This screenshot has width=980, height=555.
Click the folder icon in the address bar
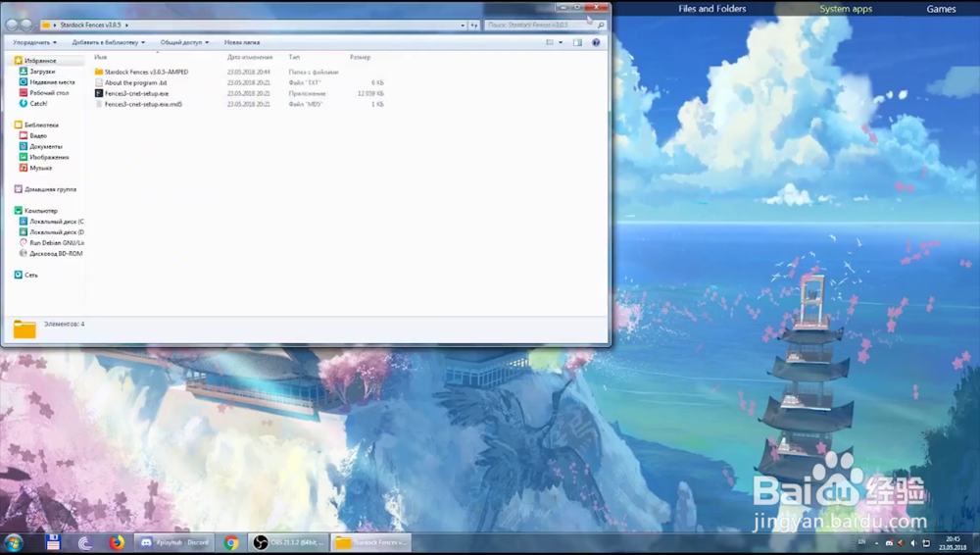[46, 25]
